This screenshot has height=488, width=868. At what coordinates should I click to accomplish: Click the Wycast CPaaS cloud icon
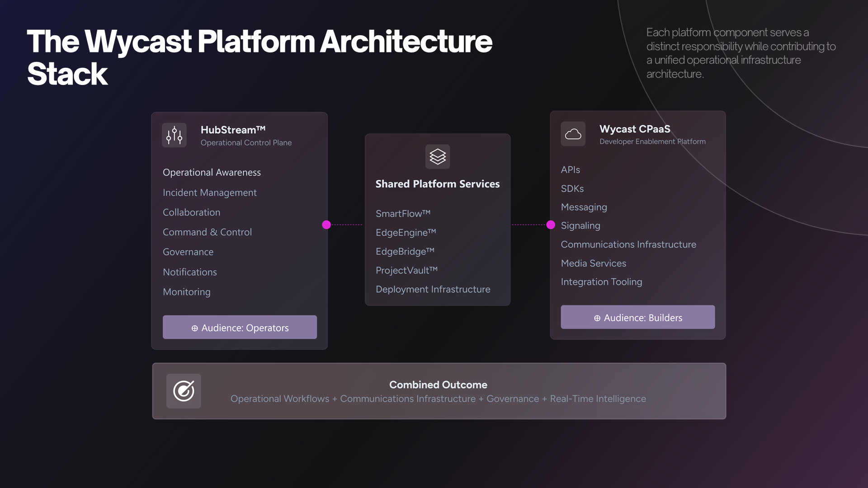573,134
